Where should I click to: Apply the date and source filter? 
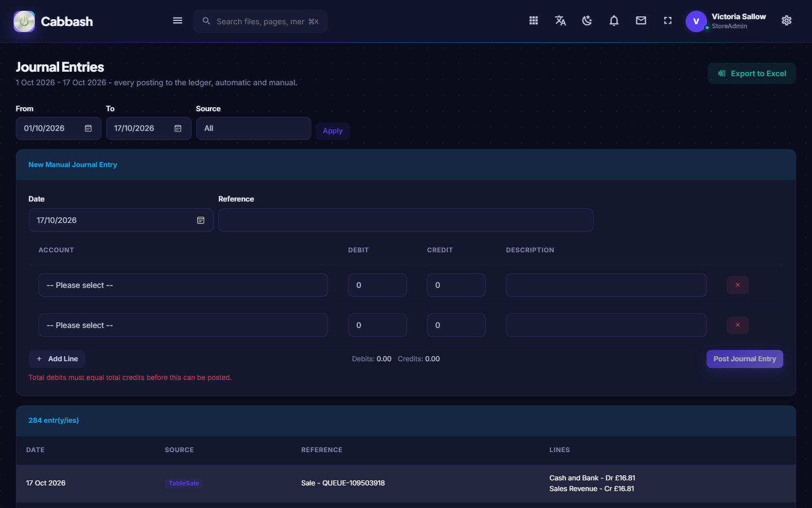click(333, 131)
